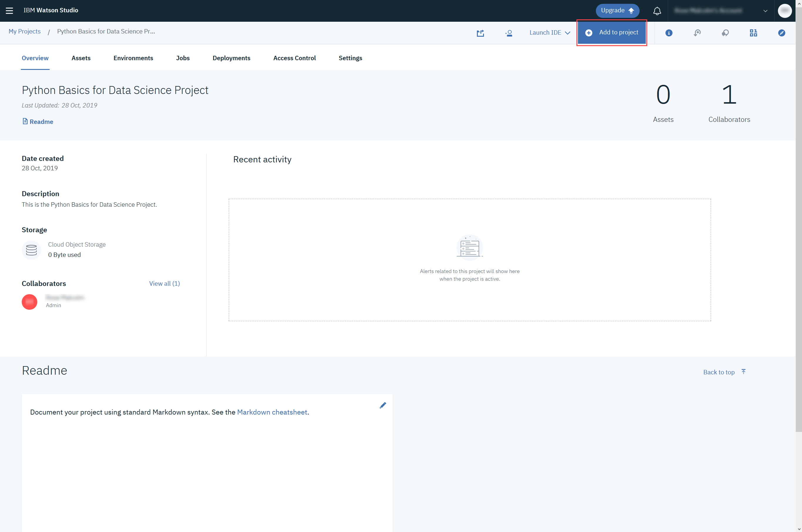Open the hamburger navigation menu
802x532 pixels.
(9, 11)
